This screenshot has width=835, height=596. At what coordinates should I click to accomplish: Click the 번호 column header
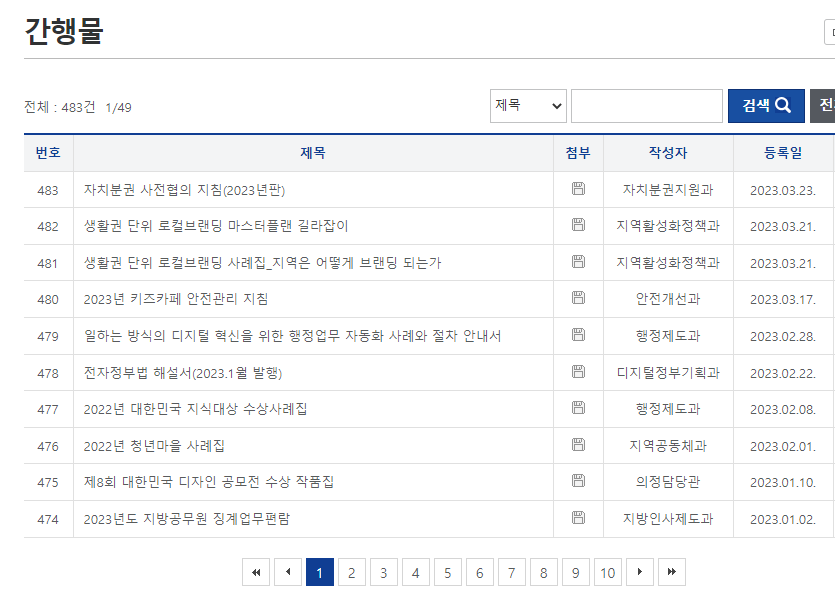tap(48, 153)
